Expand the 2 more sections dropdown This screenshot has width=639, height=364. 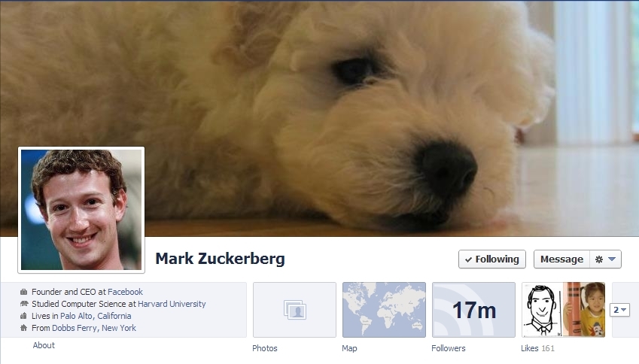click(619, 310)
